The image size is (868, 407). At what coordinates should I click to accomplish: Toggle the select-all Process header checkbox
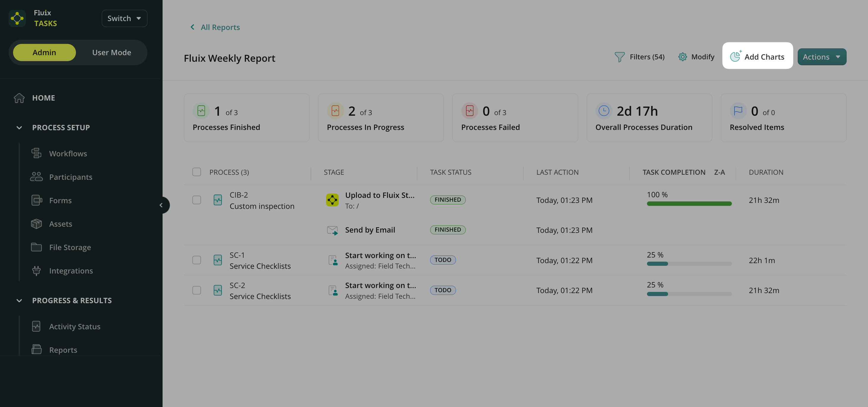point(196,172)
